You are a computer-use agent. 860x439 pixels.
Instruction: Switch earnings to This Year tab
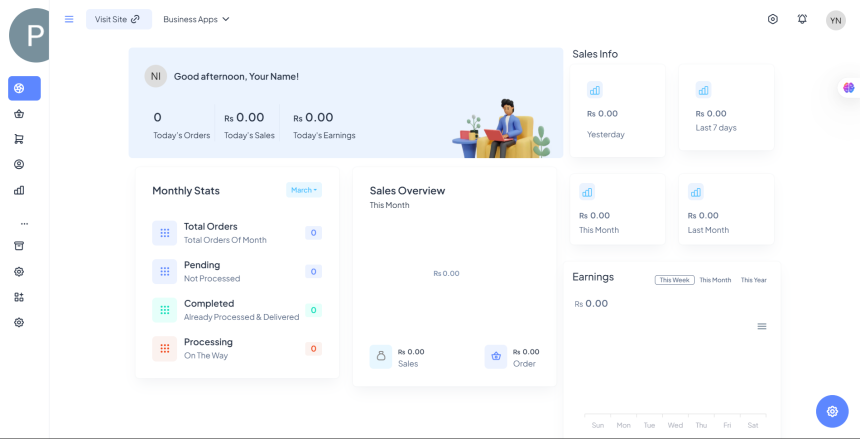pos(754,280)
